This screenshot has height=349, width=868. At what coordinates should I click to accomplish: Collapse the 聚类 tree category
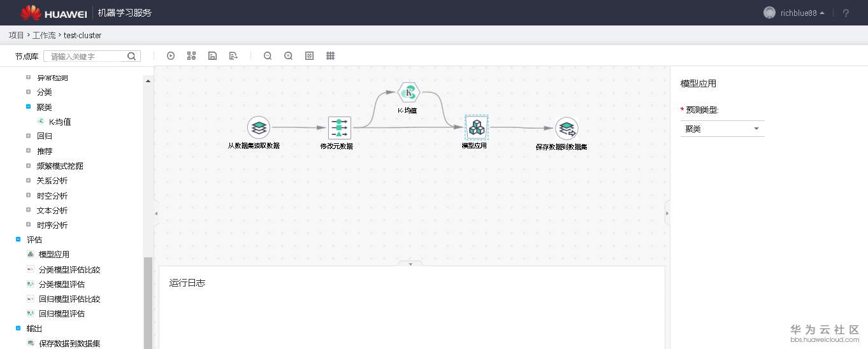tap(28, 106)
